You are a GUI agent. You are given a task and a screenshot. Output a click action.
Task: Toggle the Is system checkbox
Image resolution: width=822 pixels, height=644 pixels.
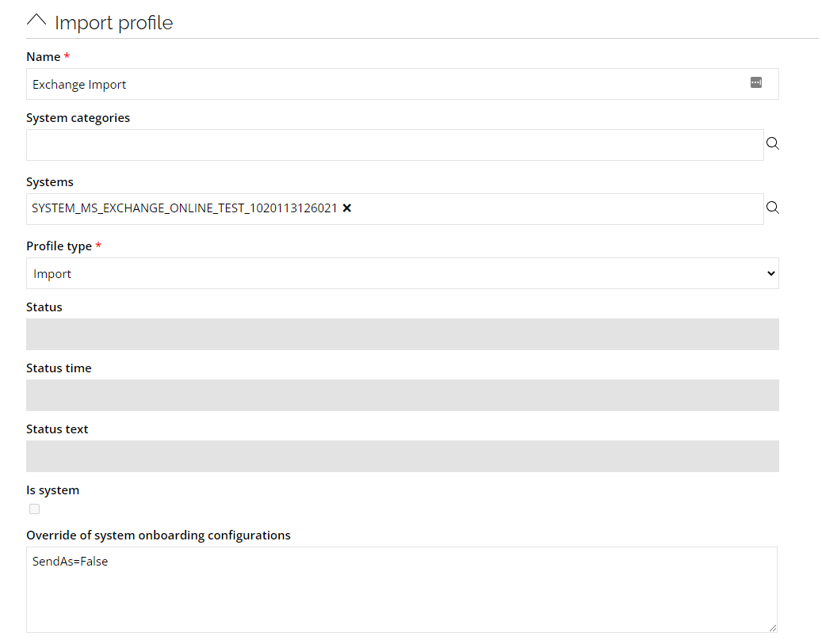(35, 509)
